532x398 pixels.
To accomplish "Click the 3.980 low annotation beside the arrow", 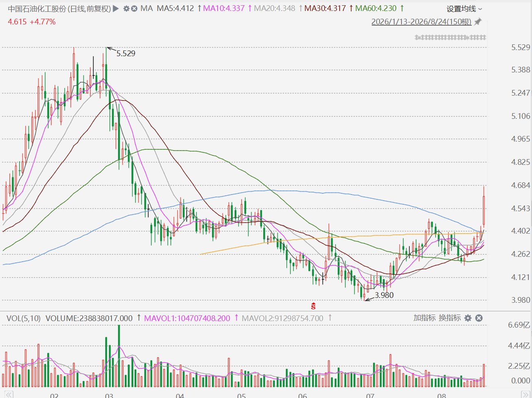I will pos(384,295).
